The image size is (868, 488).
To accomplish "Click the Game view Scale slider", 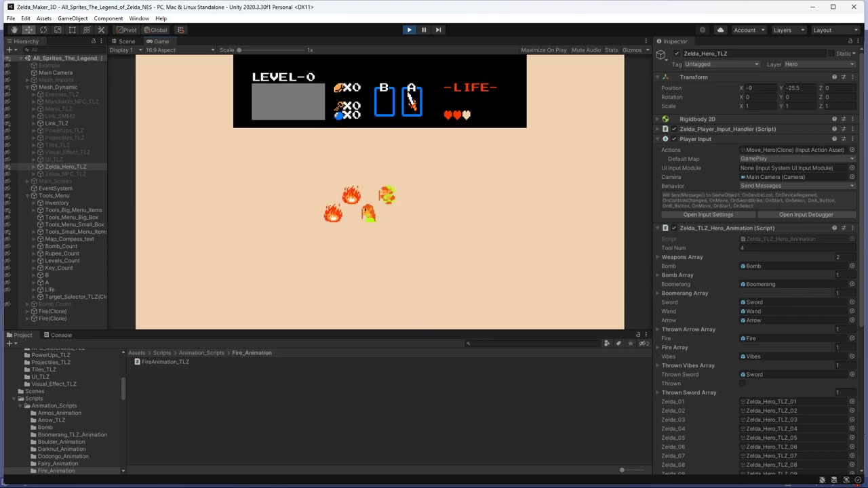I will click(x=271, y=50).
